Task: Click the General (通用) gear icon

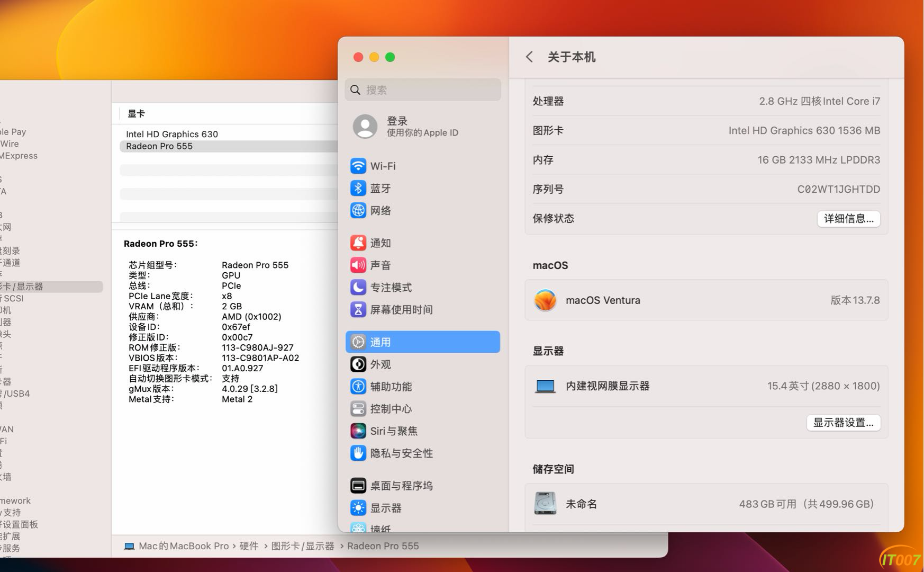Action: pyautogui.click(x=358, y=342)
